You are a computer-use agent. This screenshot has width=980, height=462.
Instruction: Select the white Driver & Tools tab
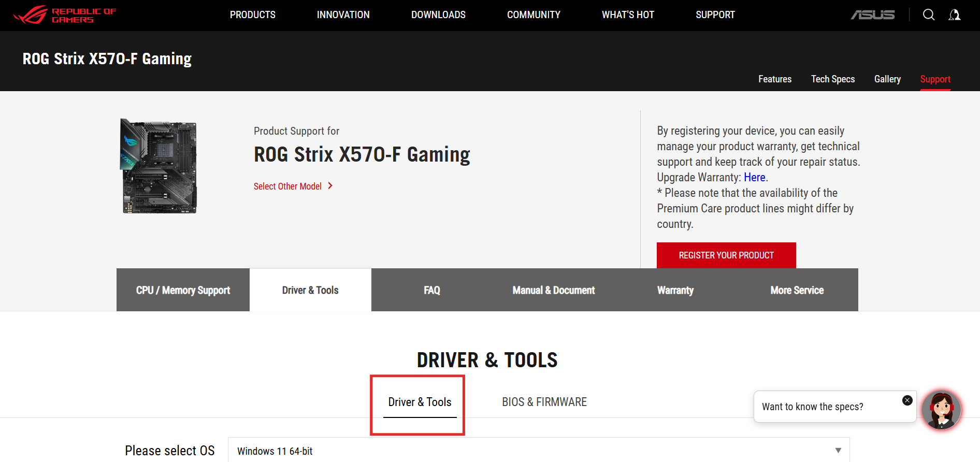click(310, 290)
